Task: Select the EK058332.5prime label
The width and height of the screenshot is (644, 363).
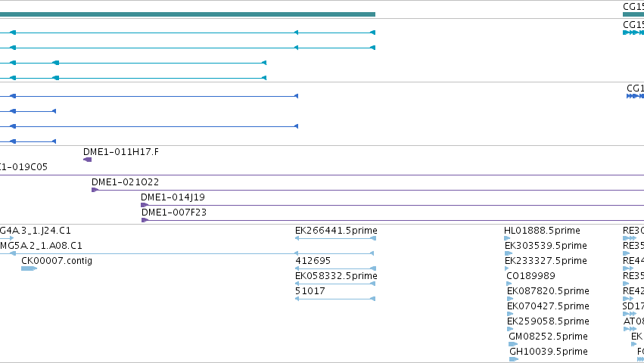Action: (x=336, y=276)
